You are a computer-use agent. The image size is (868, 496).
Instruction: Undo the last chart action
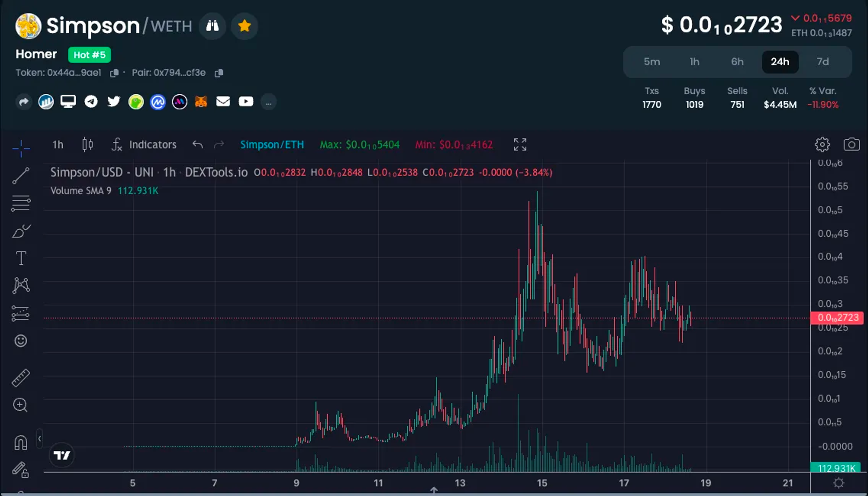coord(198,145)
